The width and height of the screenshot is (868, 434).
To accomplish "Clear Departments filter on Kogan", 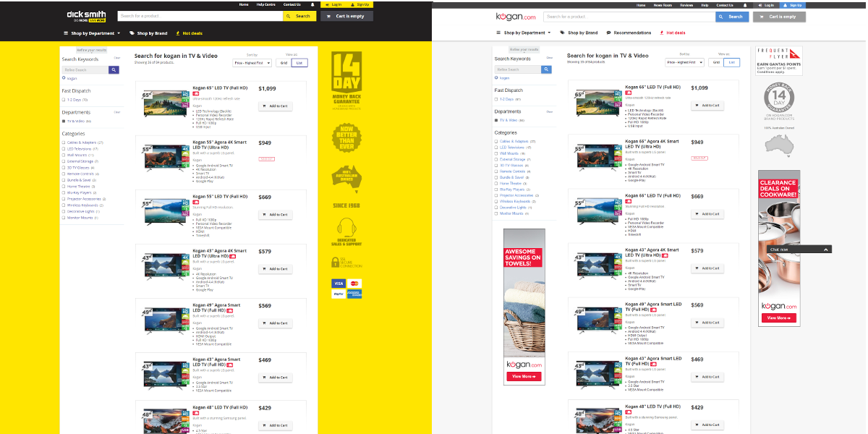I will [x=550, y=111].
